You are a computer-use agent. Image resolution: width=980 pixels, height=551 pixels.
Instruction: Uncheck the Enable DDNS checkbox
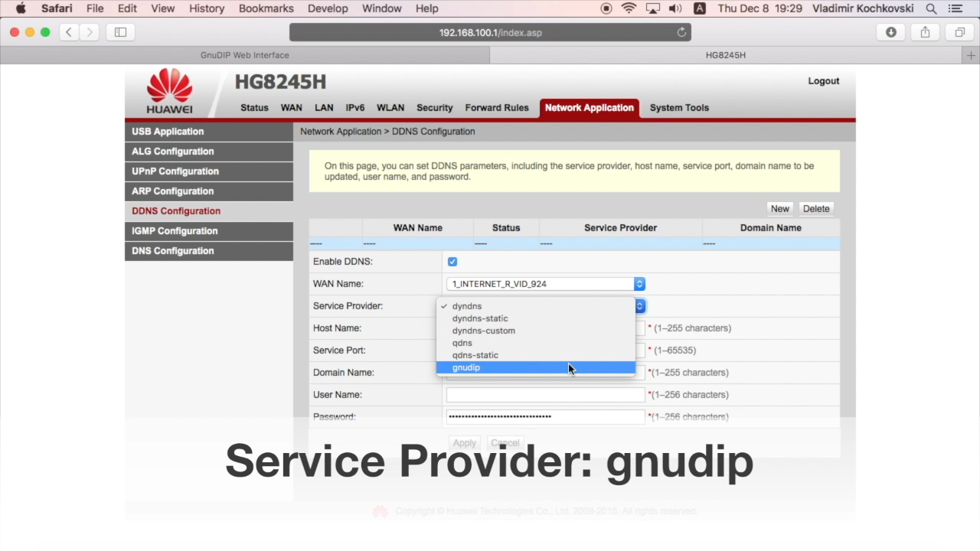pyautogui.click(x=452, y=262)
